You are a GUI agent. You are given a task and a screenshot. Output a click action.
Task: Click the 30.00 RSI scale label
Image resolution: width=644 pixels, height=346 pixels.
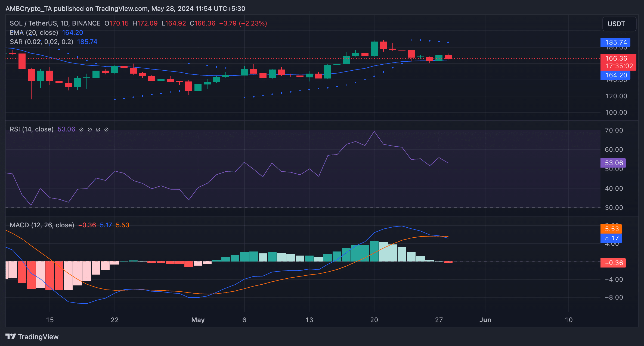click(614, 208)
